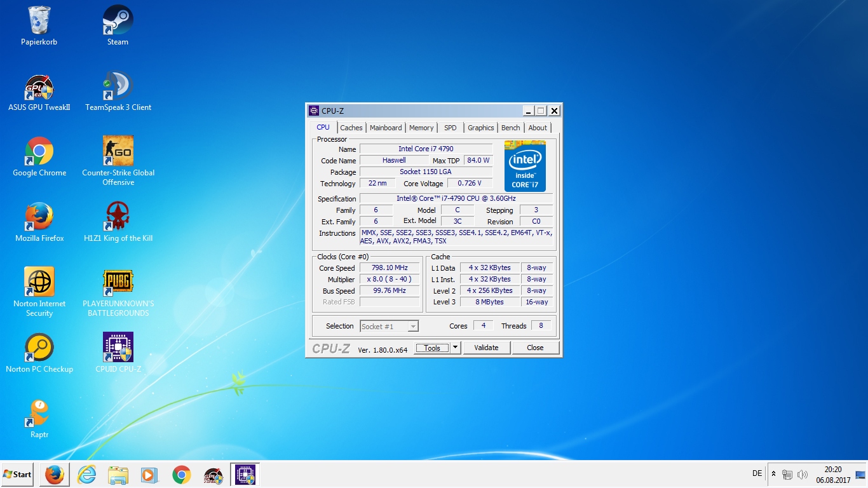Open Norton PC Checkup shortcut
Viewport: 868px width, 488px height.
click(39, 353)
